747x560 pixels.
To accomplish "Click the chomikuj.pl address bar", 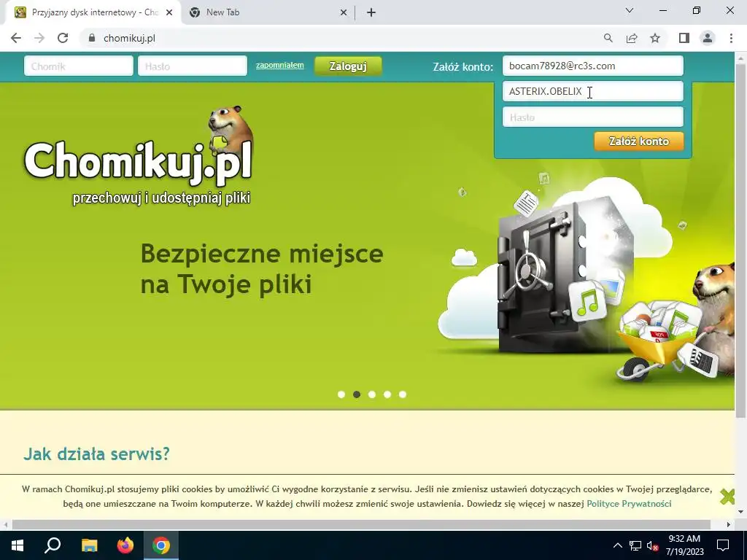I will (x=343, y=38).
